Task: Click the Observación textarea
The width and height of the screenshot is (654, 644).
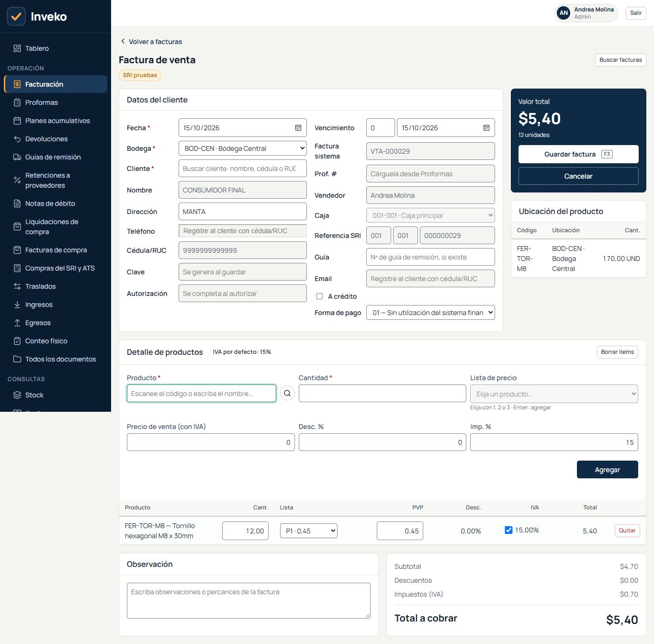Action: pos(248,600)
